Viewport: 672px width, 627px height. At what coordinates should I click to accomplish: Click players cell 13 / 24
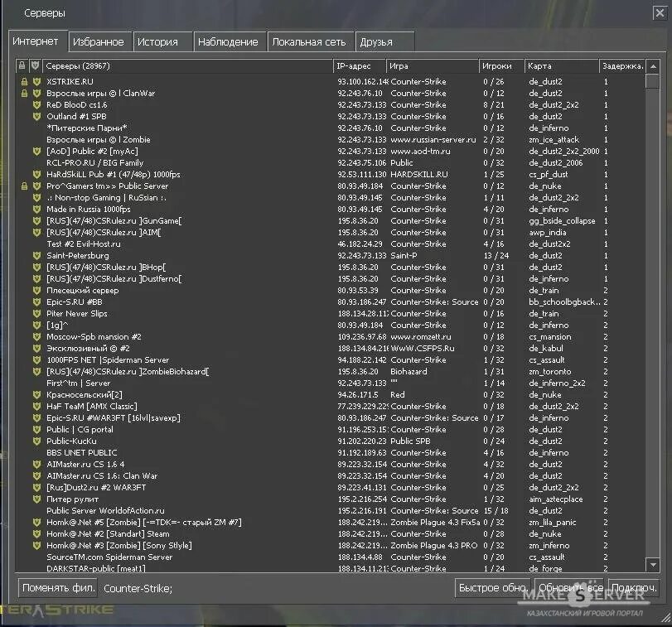coord(496,255)
